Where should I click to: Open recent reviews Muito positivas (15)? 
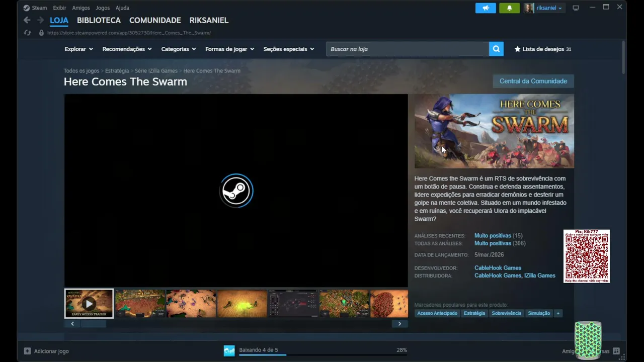(498, 235)
